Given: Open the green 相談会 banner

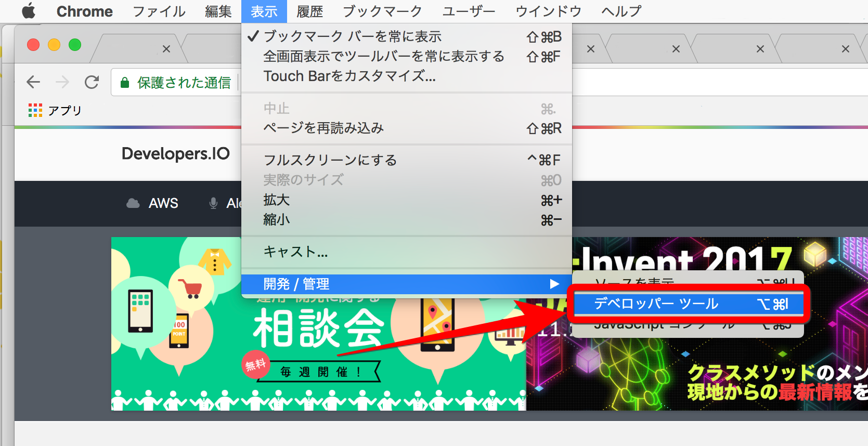Looking at the screenshot, I should point(318,324).
